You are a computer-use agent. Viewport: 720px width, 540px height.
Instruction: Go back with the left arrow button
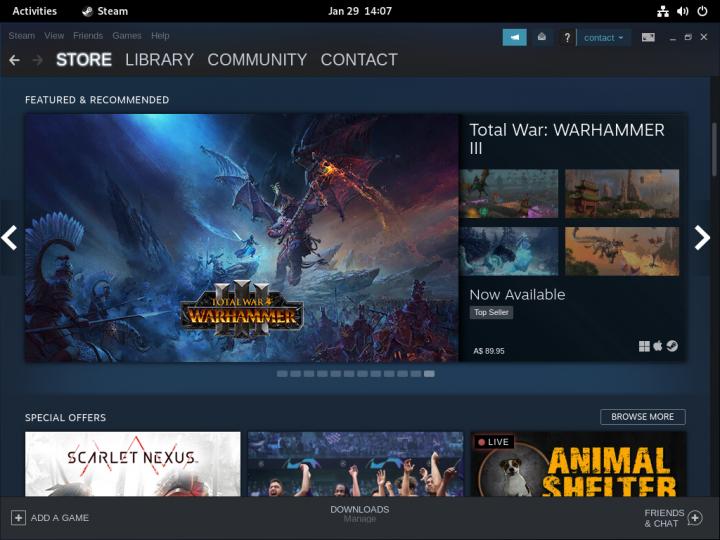pyautogui.click(x=14, y=60)
